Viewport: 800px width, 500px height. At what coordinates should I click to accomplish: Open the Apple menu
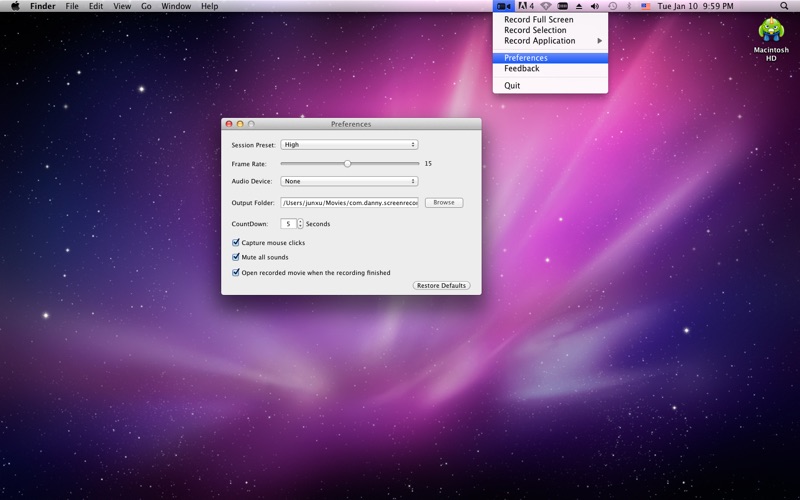[x=15, y=6]
